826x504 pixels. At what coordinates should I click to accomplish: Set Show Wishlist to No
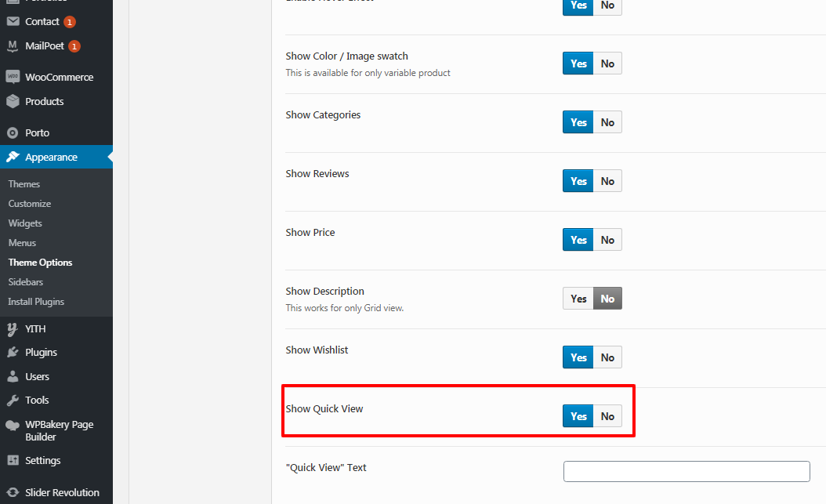click(x=607, y=357)
